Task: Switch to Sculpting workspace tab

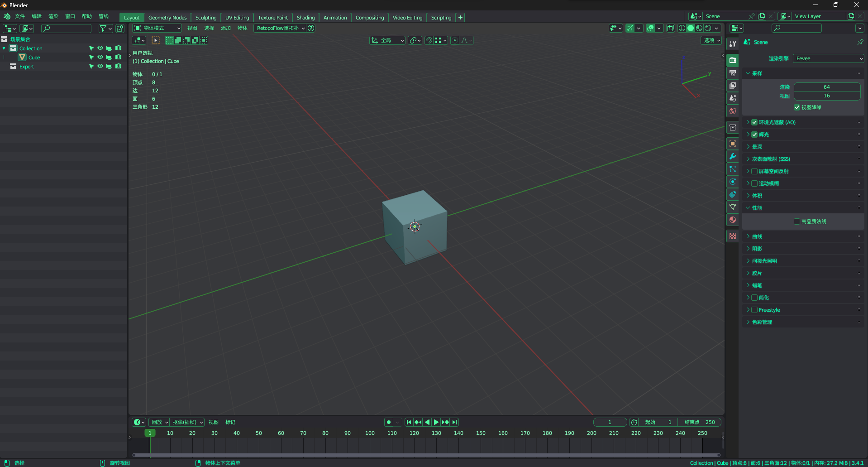Action: (206, 18)
